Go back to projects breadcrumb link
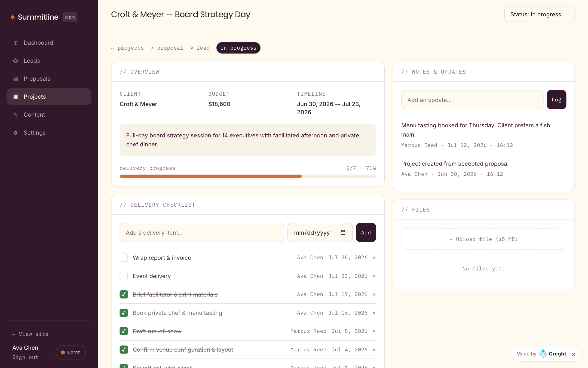This screenshot has height=368, width=588. pos(127,48)
